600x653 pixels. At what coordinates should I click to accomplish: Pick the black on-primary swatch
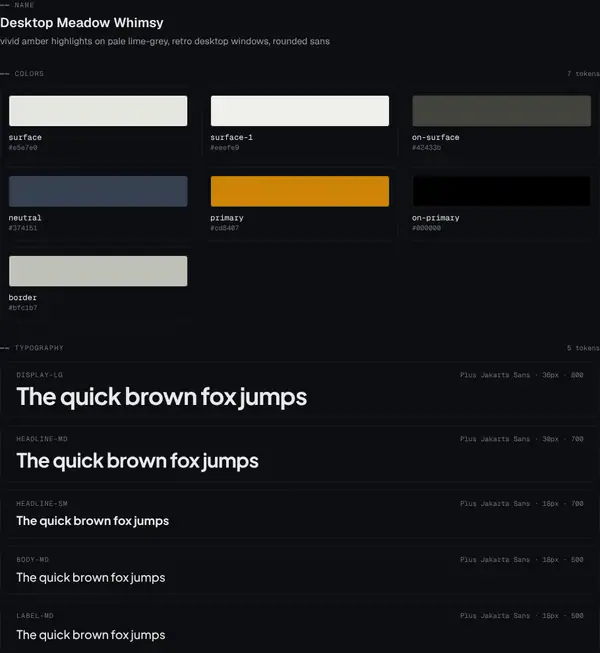[501, 191]
